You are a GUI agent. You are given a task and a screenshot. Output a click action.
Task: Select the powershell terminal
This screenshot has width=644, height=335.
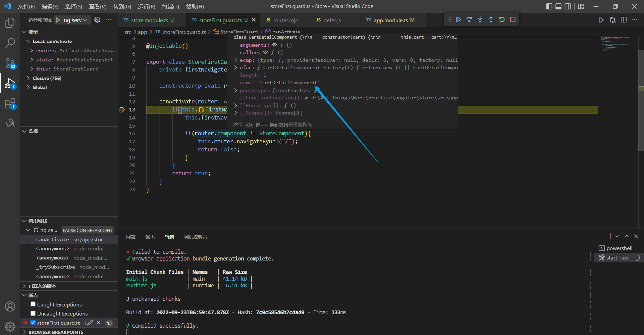click(x=619, y=248)
